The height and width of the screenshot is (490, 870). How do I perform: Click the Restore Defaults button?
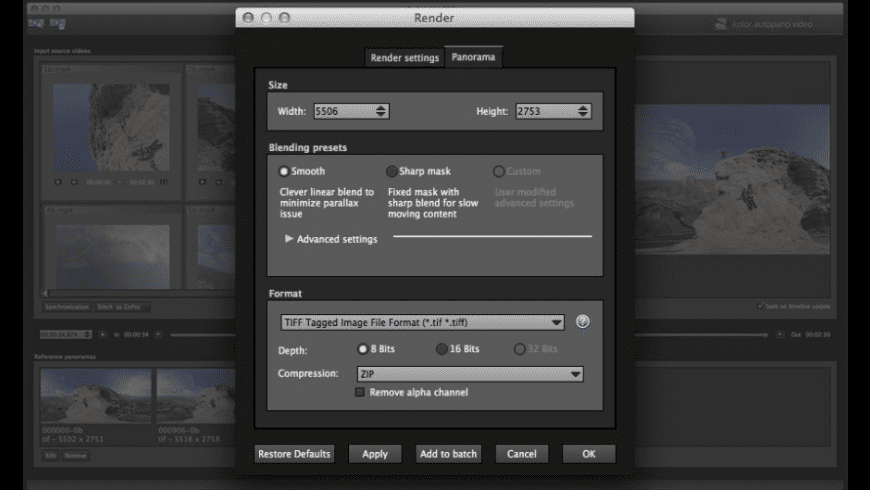click(294, 454)
